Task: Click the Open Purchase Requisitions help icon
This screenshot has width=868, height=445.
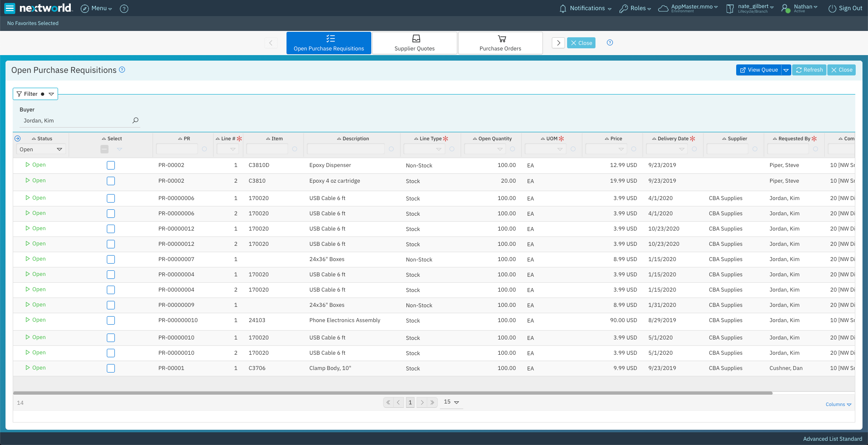Action: 122,70
